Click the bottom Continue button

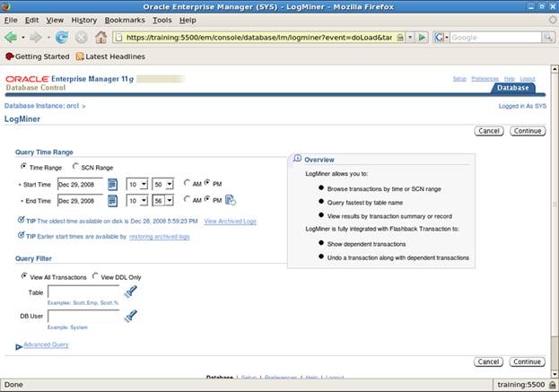click(x=528, y=362)
